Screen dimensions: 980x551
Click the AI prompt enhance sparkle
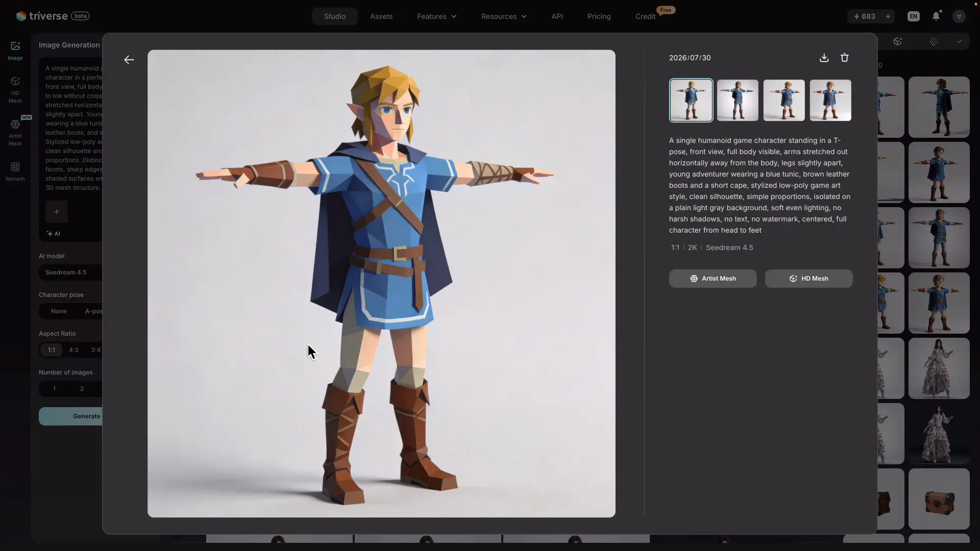tap(54, 234)
